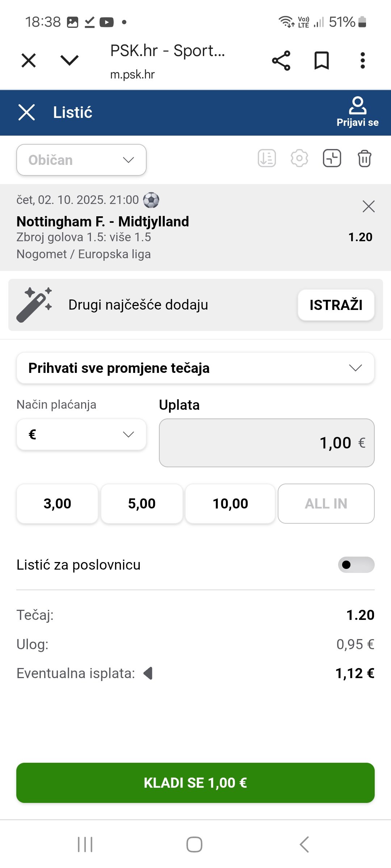
Task: Tap the calculator-style betslip icon
Action: click(x=332, y=158)
